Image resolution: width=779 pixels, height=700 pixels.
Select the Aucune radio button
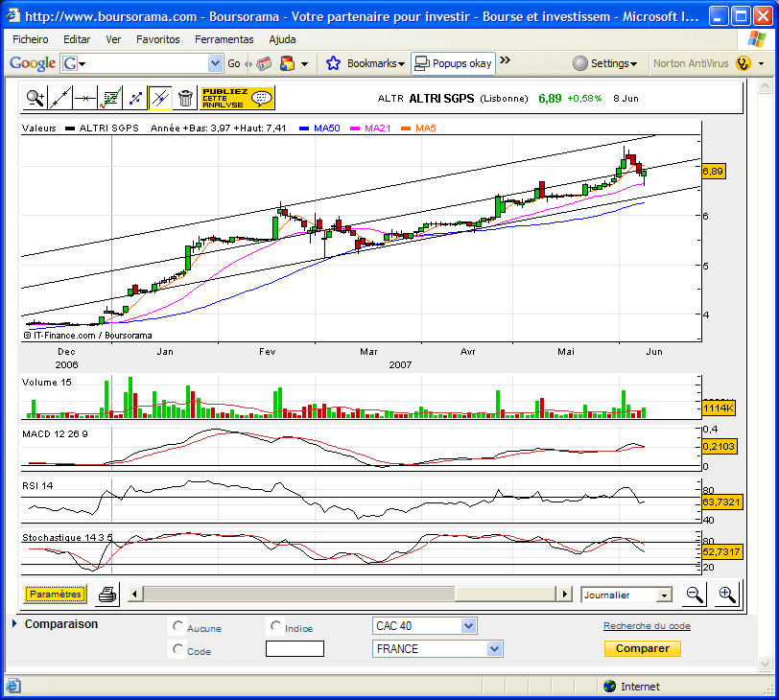pos(177,626)
